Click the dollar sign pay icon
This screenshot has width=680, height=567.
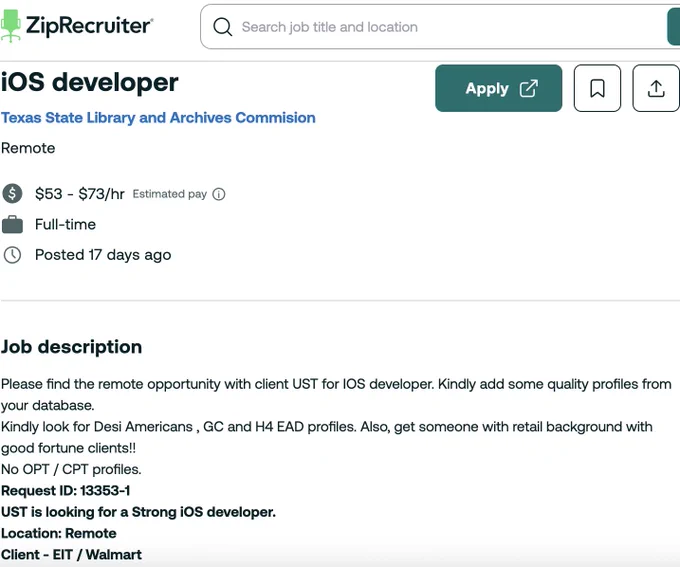(12, 193)
